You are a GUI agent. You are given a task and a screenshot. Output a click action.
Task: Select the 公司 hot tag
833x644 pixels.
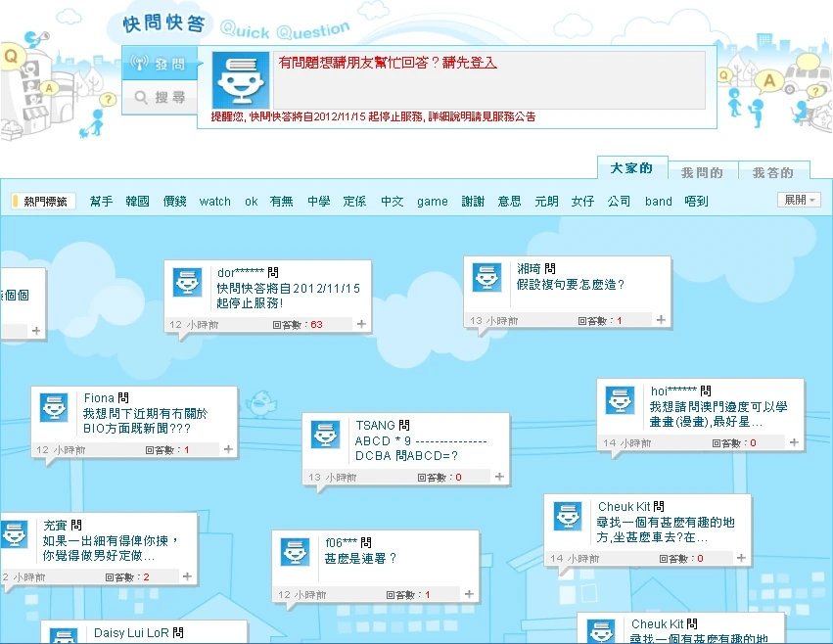click(619, 202)
